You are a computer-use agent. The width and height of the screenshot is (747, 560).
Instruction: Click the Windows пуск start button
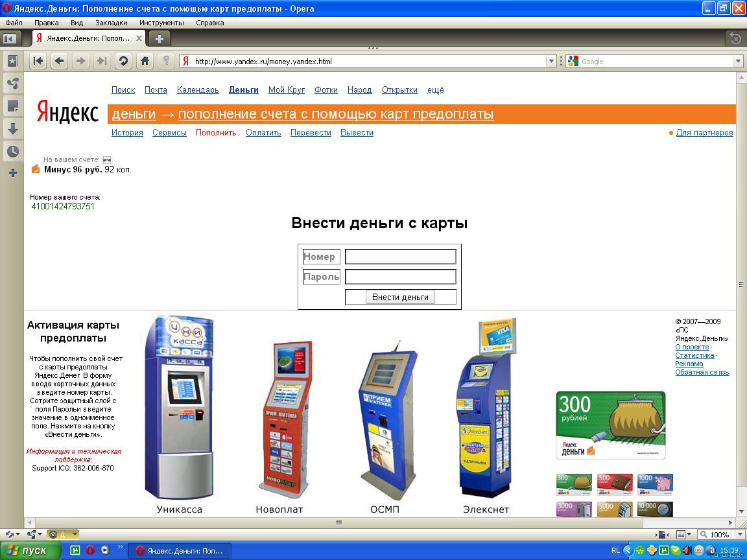tap(30, 550)
